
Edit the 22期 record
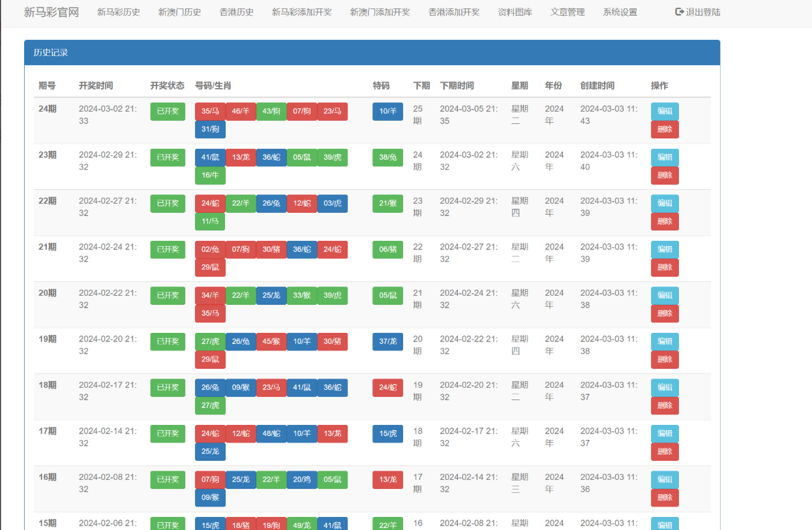(665, 204)
